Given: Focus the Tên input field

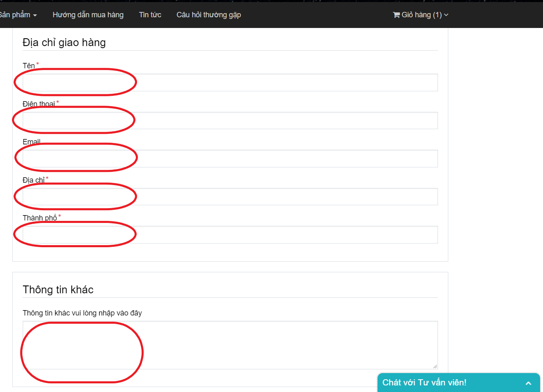Looking at the screenshot, I should click(x=230, y=82).
